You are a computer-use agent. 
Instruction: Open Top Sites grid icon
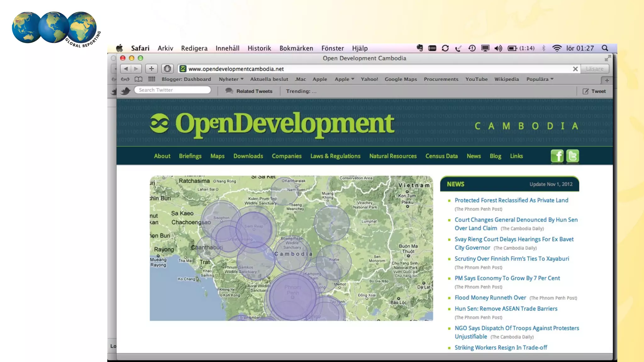(152, 80)
